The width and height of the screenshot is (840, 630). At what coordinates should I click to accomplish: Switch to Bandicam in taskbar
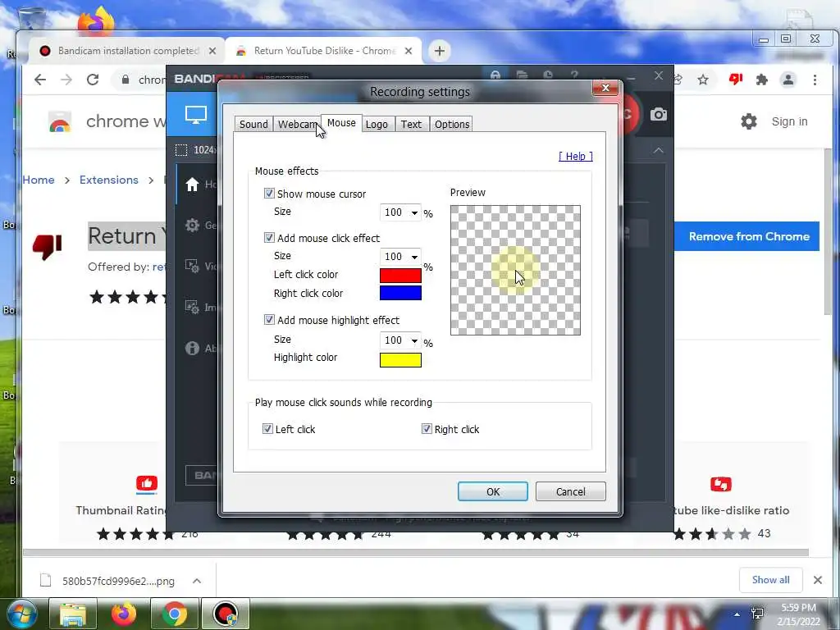226,614
